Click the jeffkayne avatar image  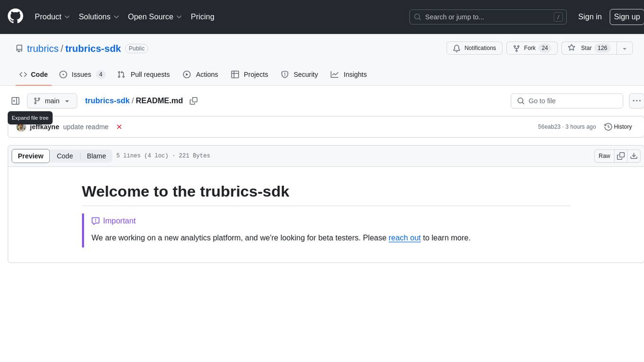point(21,127)
